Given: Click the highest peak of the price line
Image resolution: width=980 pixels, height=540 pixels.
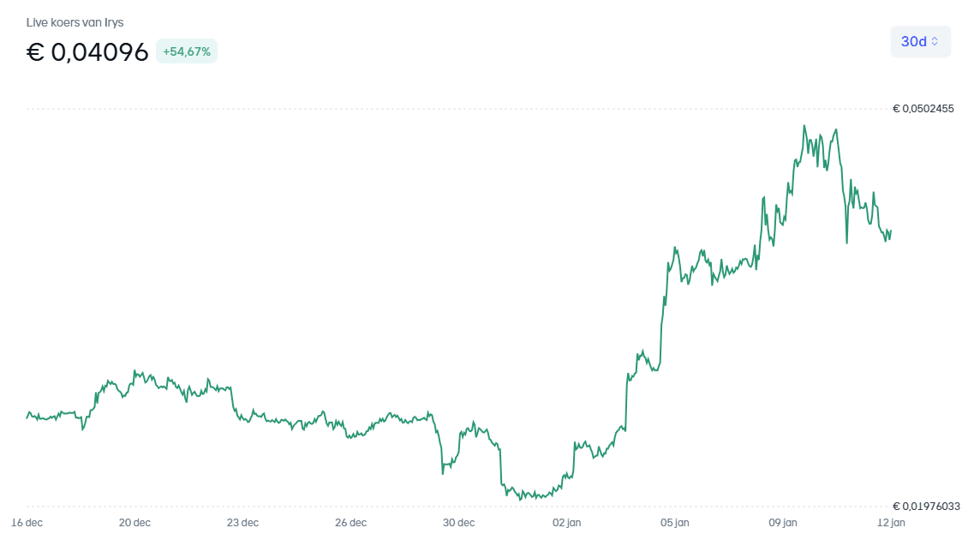Looking at the screenshot, I should 804,126.
